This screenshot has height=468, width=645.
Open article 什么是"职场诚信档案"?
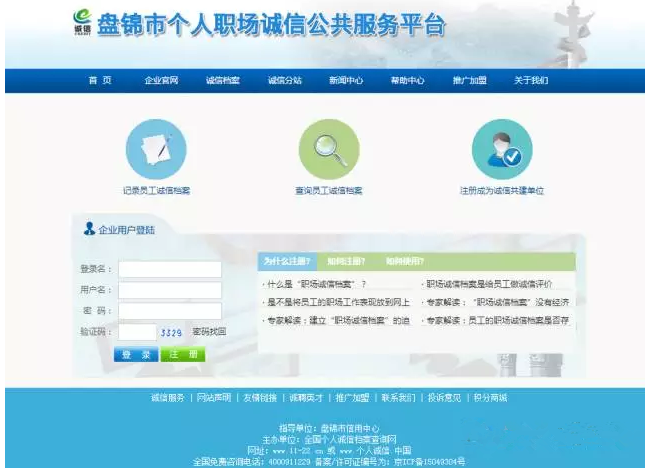(x=315, y=285)
